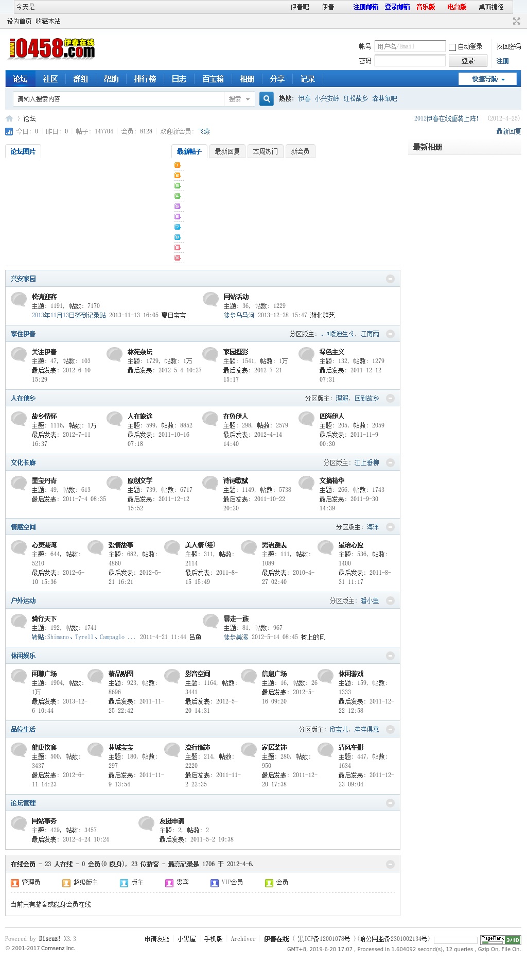Collapse the 兴安家园 section
The height and width of the screenshot is (980, 527).
pyautogui.click(x=390, y=279)
